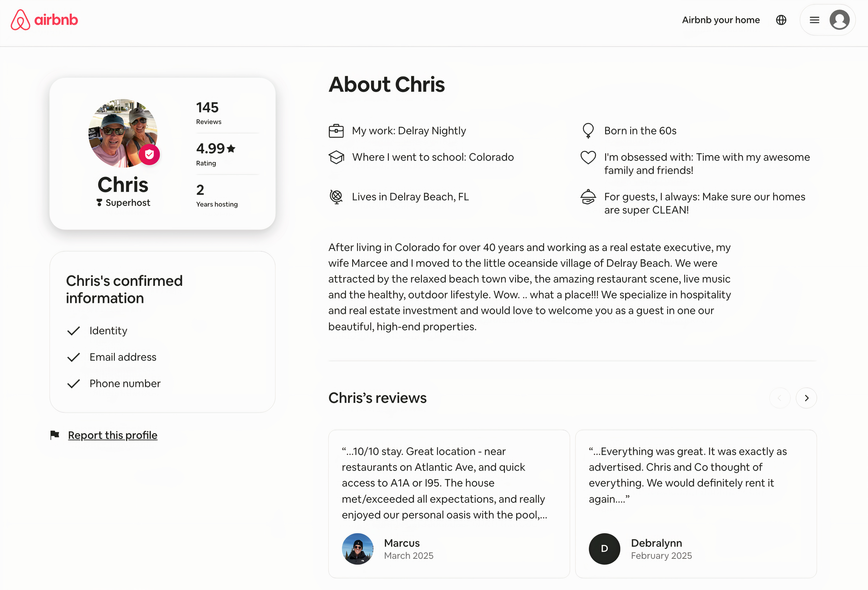868x590 pixels.
Task: Click the globe icon beside Lives in Delray Beach
Action: 336,196
